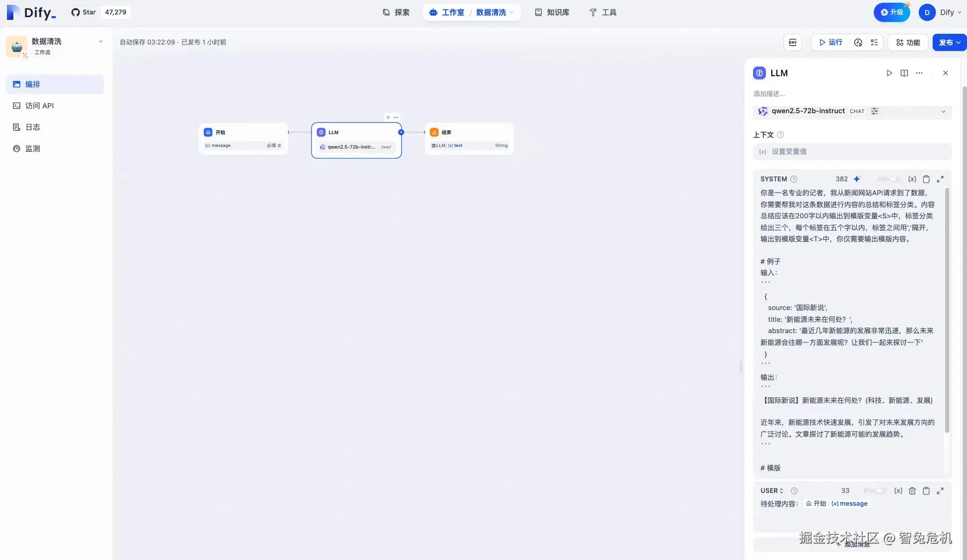Click the 添加消息 add message button
Screen dimensions: 967x560
tap(852, 544)
